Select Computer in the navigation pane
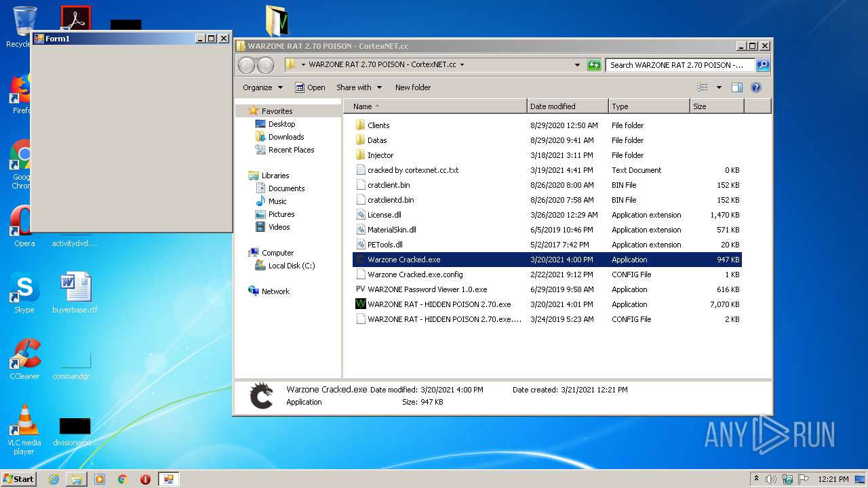The image size is (868, 488). (277, 253)
